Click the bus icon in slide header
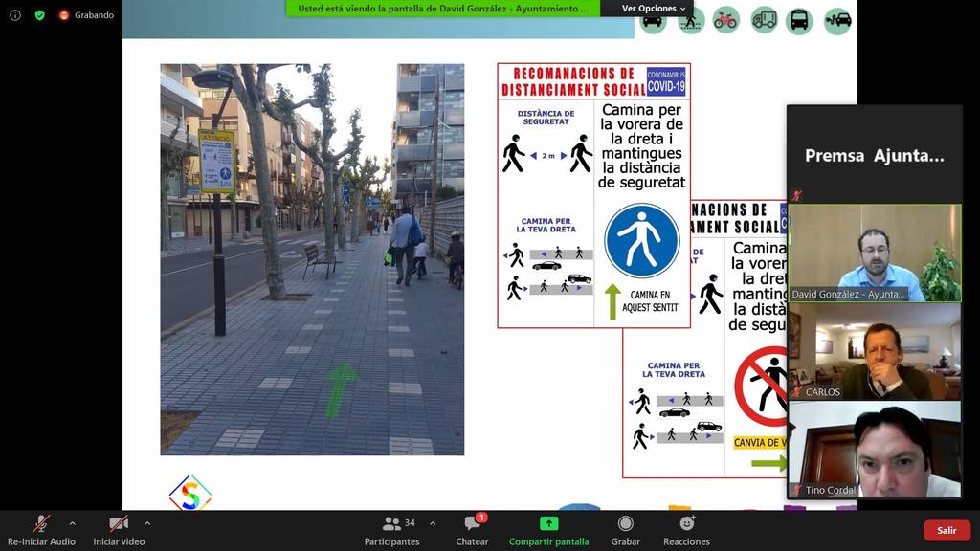This screenshot has height=551, width=980. pyautogui.click(x=799, y=21)
